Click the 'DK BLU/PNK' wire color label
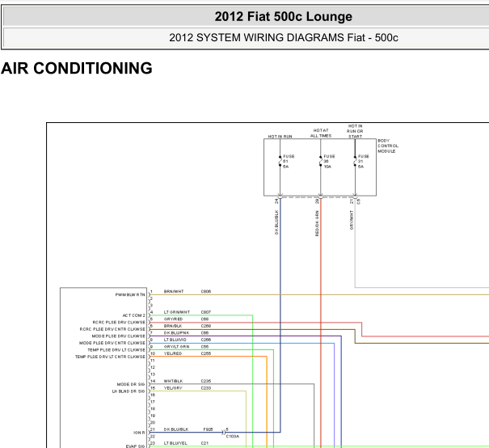The height and width of the screenshot is (448, 489). tap(176, 332)
